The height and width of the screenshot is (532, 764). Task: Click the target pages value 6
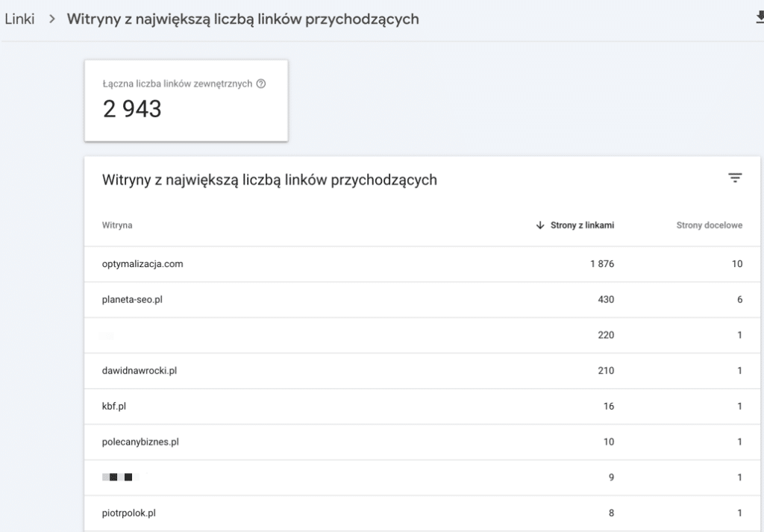click(739, 300)
